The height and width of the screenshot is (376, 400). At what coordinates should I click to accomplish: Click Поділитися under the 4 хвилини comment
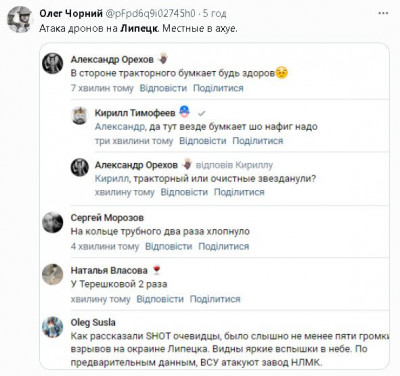[x=224, y=247]
